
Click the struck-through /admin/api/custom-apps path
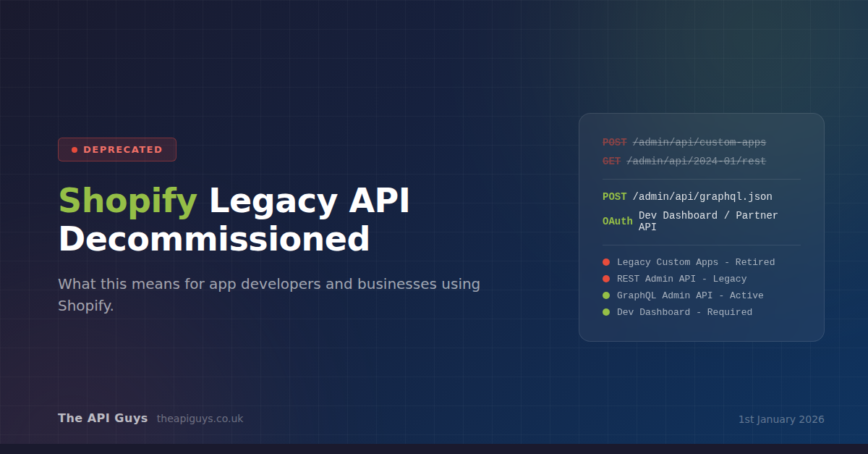tap(699, 143)
